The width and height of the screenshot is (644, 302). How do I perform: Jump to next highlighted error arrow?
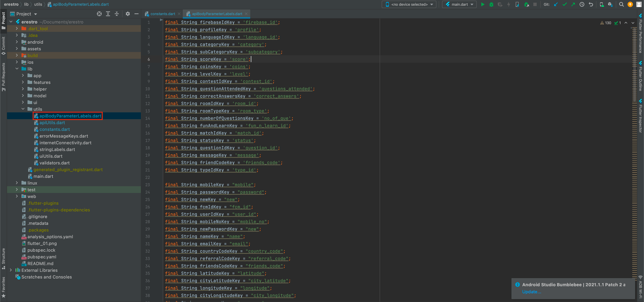pos(633,23)
